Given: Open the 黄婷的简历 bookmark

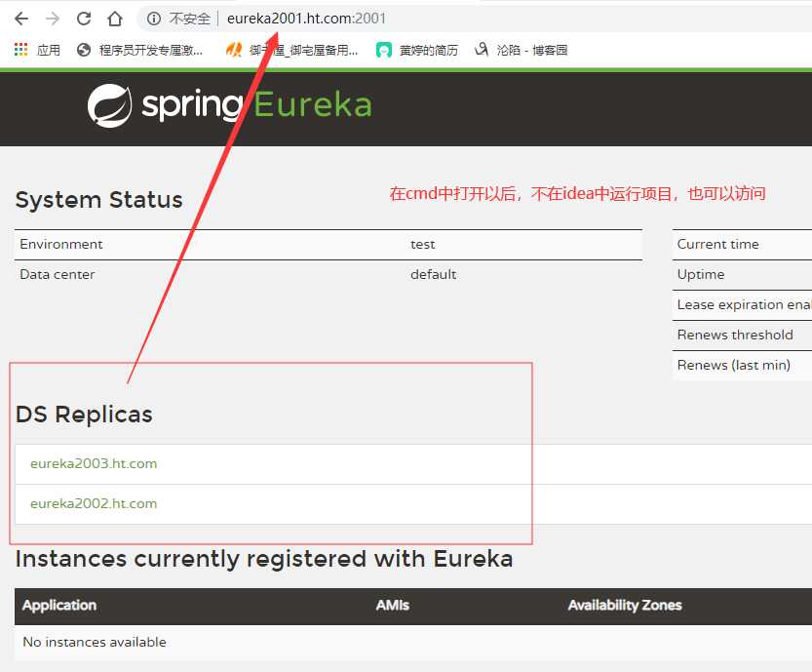Looking at the screenshot, I should click(x=417, y=50).
